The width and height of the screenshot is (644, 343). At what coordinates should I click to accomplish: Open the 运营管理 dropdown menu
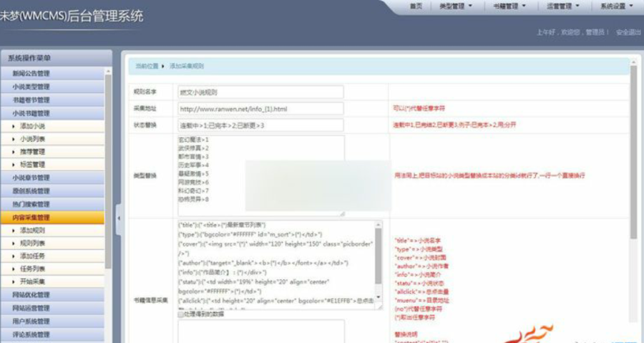tap(562, 6)
